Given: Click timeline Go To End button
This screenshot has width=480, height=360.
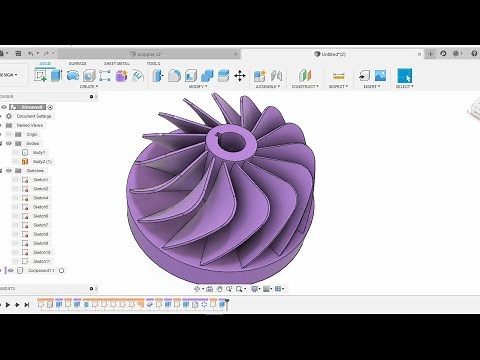Looking at the screenshot, I should click(x=27, y=304).
